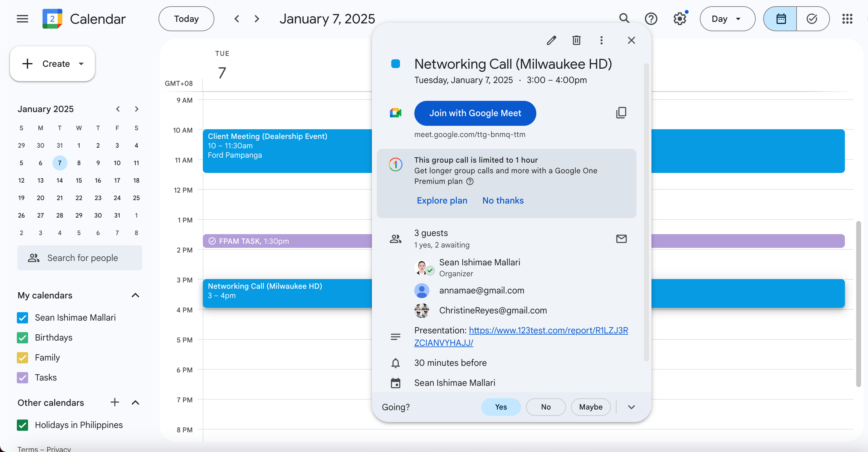
Task: Collapse the My calendars section
Action: (x=135, y=295)
